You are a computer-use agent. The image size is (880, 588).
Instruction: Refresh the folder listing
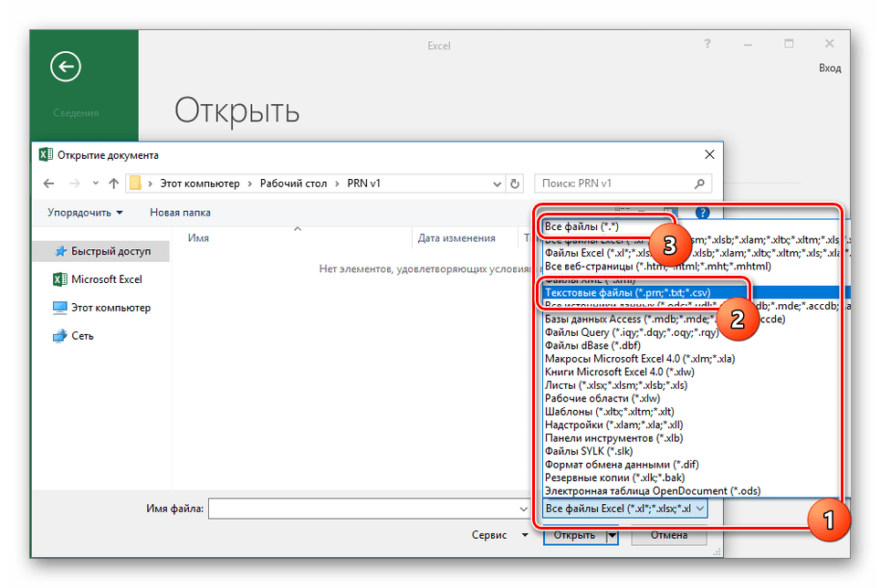pos(515,184)
